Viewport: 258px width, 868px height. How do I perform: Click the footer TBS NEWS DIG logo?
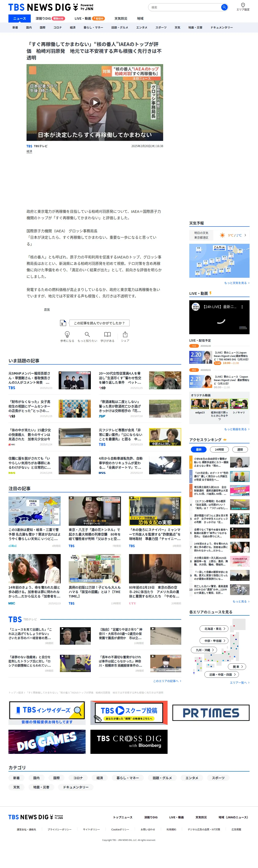[36, 817]
